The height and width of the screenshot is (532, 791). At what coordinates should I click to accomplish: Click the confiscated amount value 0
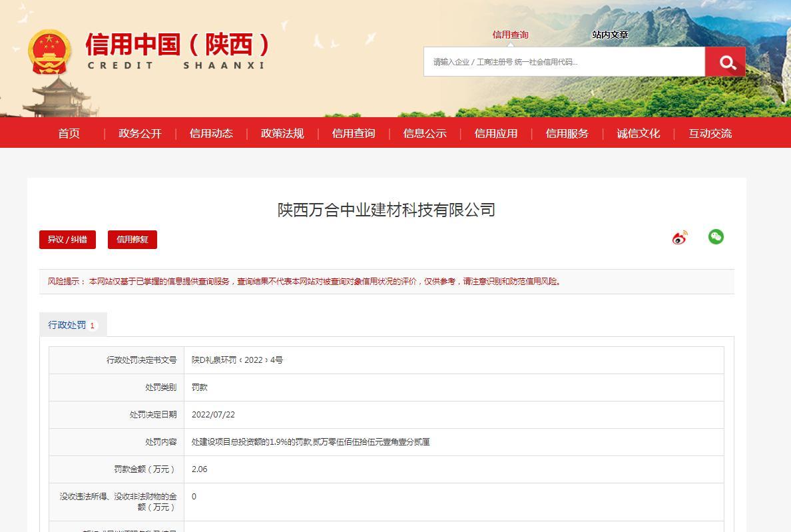(194, 496)
